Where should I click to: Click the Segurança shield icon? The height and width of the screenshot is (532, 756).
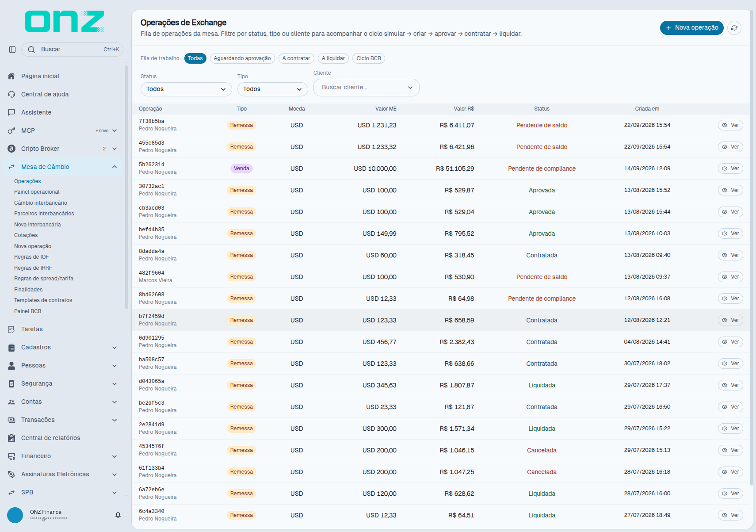pos(11,383)
